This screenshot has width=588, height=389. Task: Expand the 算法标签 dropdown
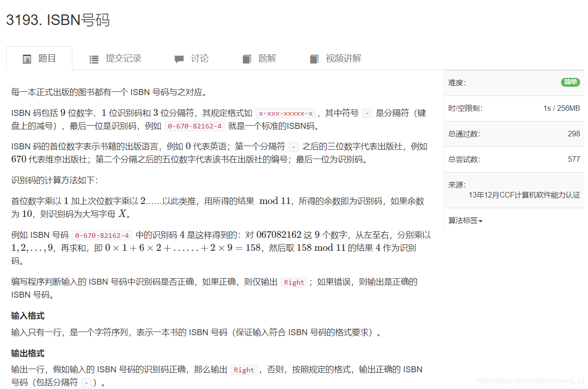(x=465, y=221)
